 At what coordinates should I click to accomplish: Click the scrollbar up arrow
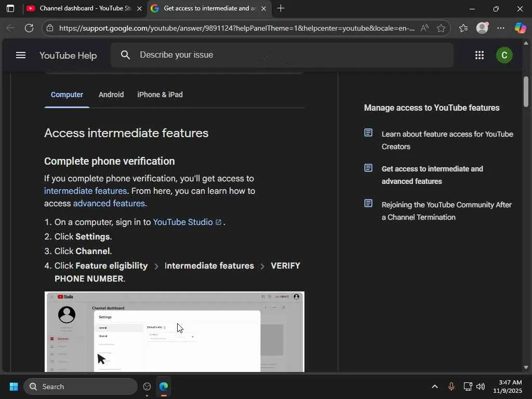[x=526, y=43]
